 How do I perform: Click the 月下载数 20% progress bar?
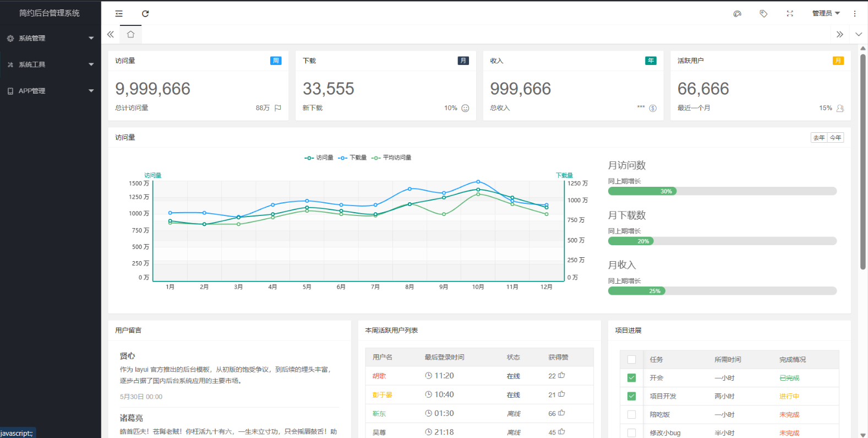[722, 241]
